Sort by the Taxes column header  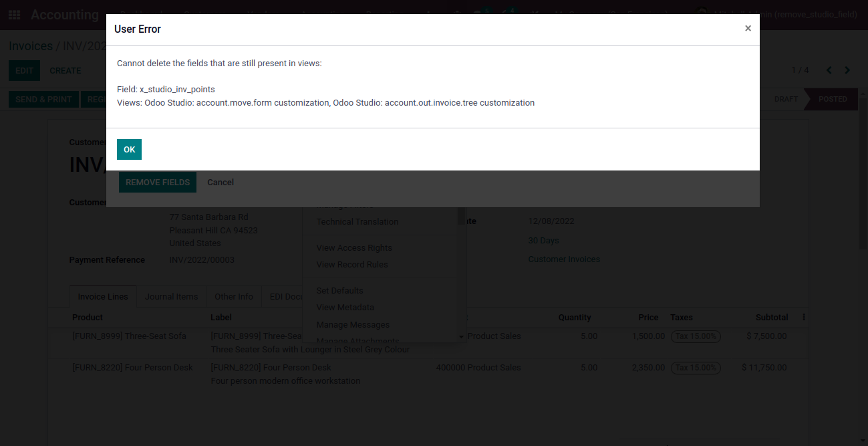coord(682,317)
